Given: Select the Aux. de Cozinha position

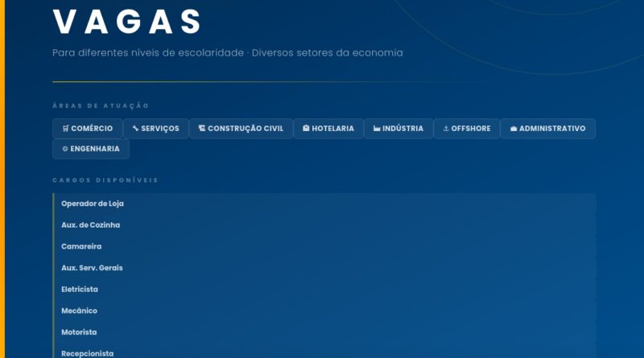Looking at the screenshot, I should 91,225.
